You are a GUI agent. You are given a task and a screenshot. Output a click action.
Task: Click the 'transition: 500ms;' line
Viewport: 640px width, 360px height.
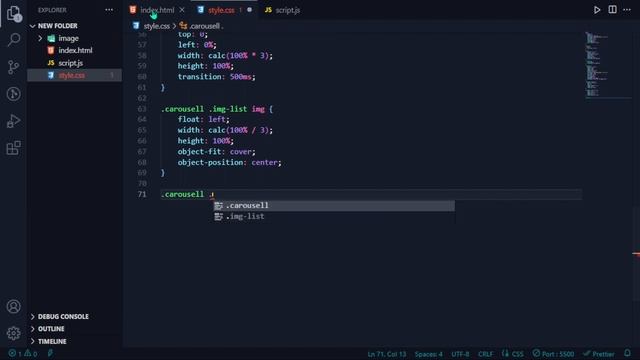click(216, 77)
